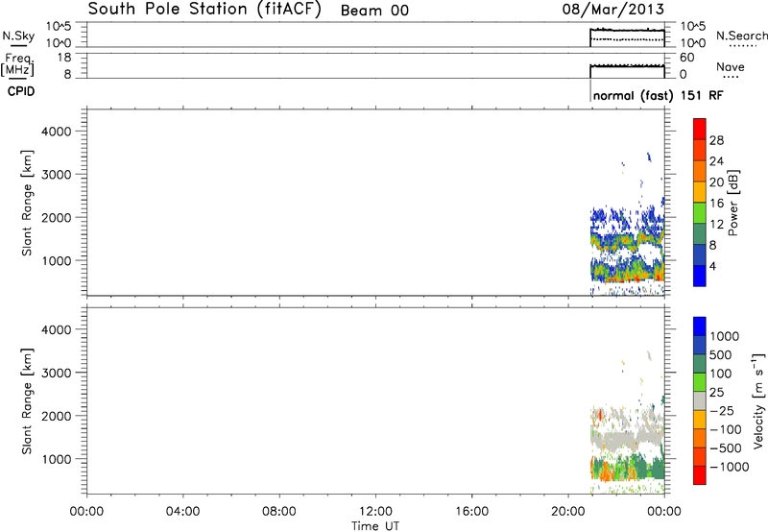Click the '28' tick on the Power scale

pos(716,140)
